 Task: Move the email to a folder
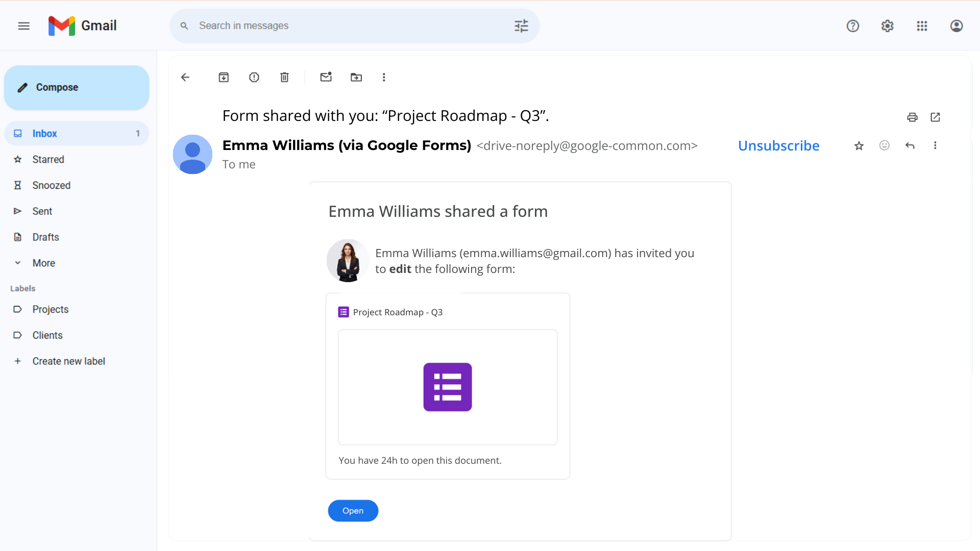(356, 77)
